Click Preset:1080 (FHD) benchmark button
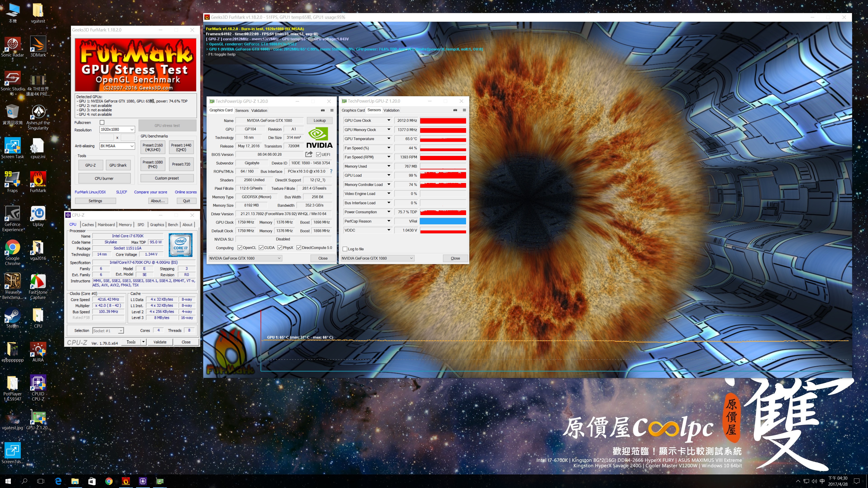Screen dimensions: 868x488 click(153, 164)
